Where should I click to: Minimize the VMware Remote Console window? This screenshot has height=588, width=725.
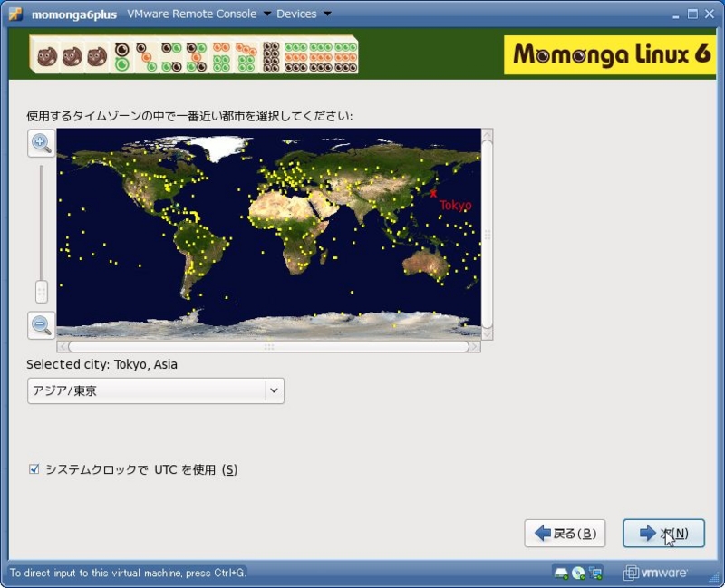675,14
